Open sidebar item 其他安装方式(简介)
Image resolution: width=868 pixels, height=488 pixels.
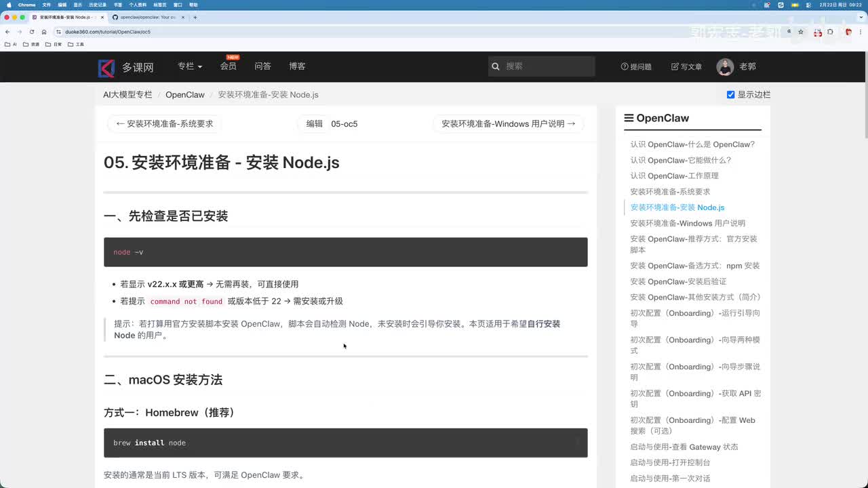(x=696, y=297)
